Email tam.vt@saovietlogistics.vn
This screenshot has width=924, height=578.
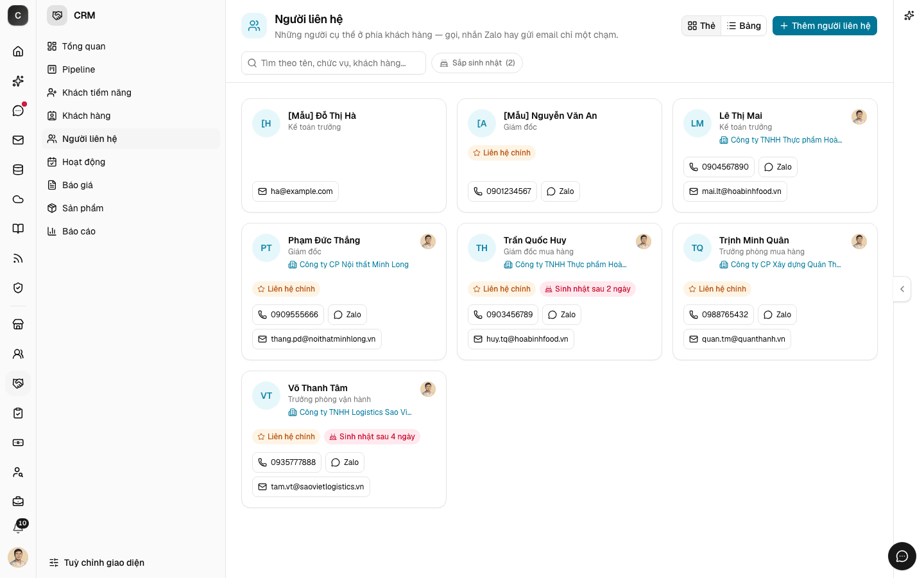(x=311, y=487)
